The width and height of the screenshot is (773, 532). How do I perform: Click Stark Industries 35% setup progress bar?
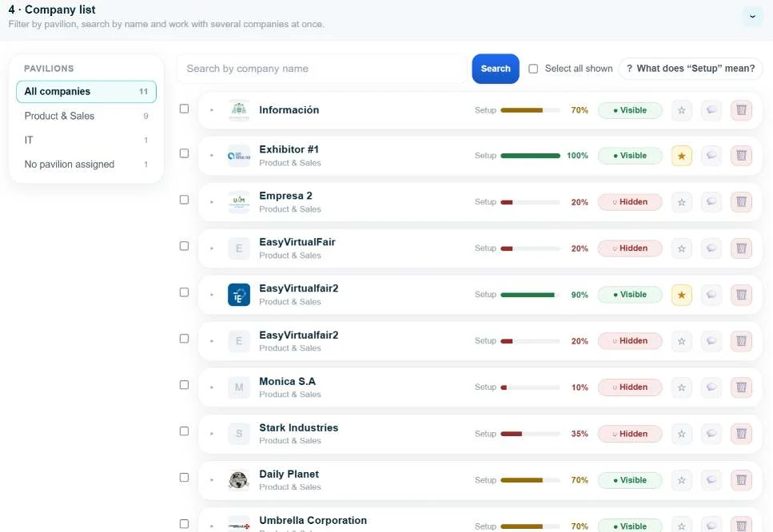[531, 434]
